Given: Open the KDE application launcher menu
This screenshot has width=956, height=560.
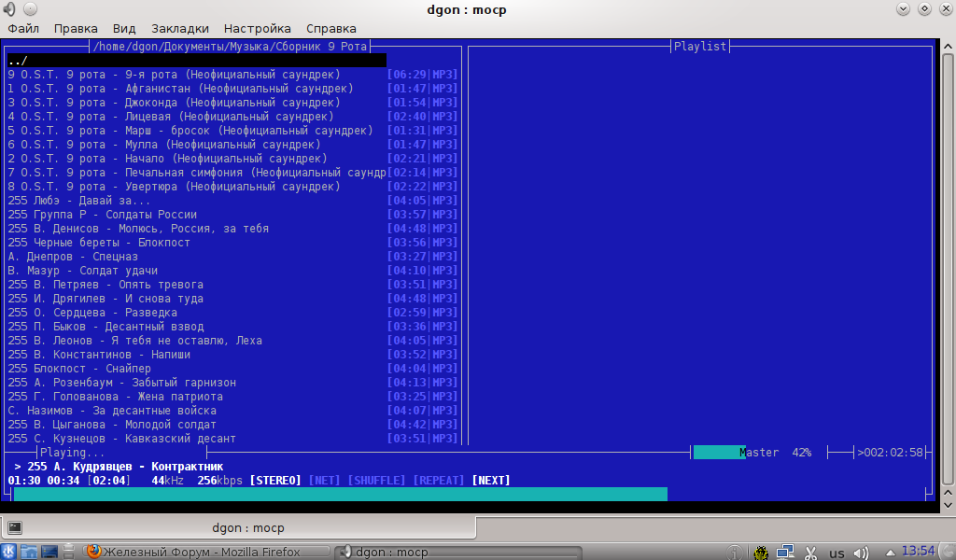Looking at the screenshot, I should coord(9,552).
